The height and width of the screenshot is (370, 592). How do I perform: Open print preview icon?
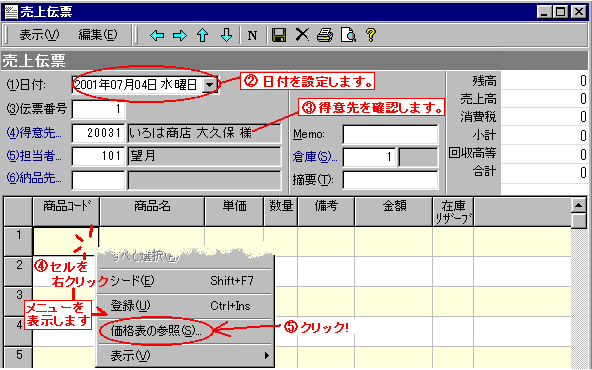348,35
